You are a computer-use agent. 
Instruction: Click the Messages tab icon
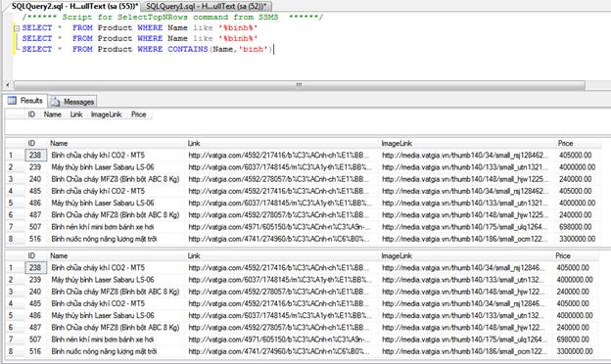pyautogui.click(x=56, y=102)
